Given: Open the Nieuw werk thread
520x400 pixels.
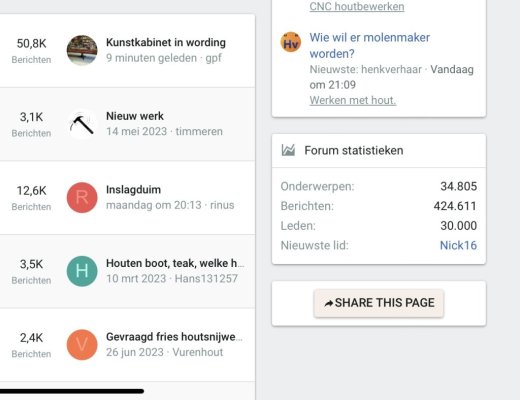Looking at the screenshot, I should pos(135,116).
